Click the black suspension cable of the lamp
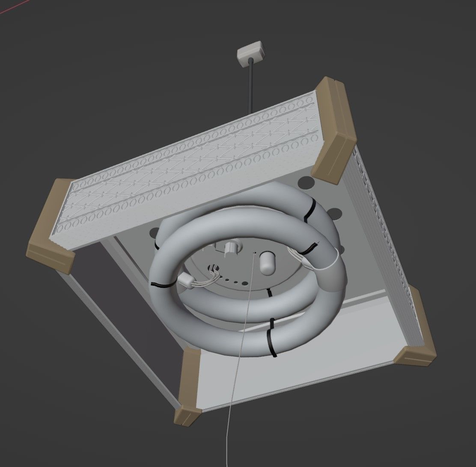The height and width of the screenshot is (467, 476). click(251, 87)
